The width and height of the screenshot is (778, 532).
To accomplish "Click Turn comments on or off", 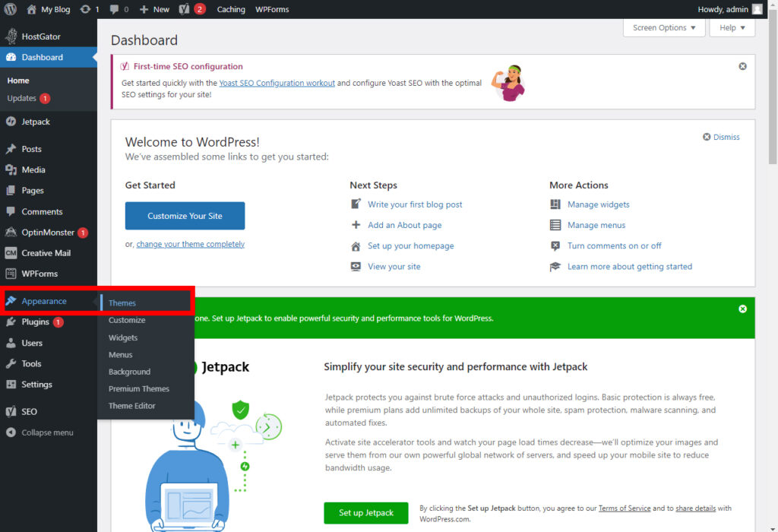I will coord(614,245).
